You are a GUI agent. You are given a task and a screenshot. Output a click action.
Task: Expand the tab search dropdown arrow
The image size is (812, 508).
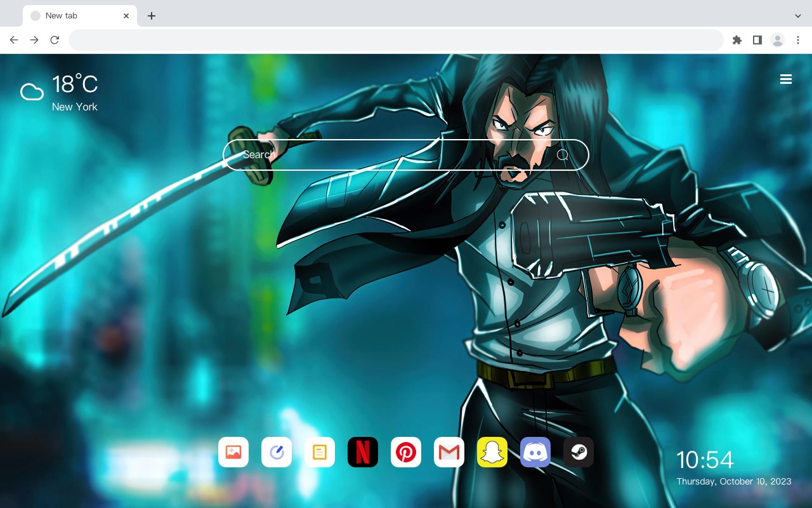[x=798, y=16]
